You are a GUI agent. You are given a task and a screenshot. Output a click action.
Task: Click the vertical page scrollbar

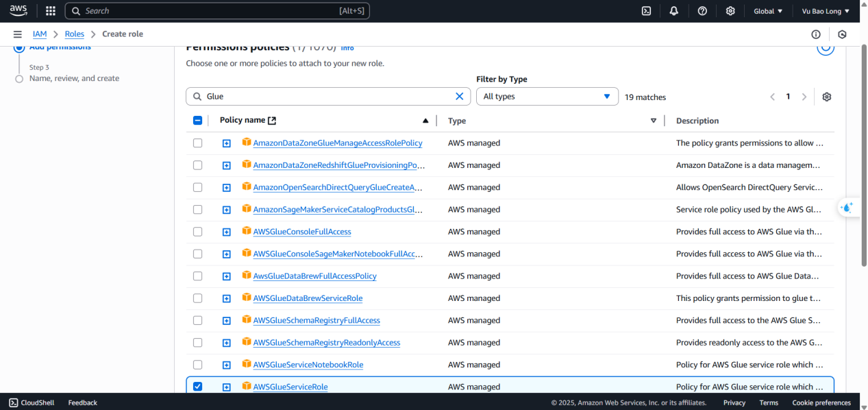[864, 156]
